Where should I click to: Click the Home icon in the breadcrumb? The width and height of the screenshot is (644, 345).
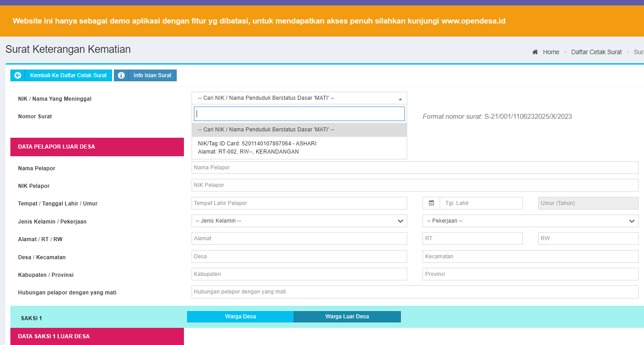click(x=535, y=52)
